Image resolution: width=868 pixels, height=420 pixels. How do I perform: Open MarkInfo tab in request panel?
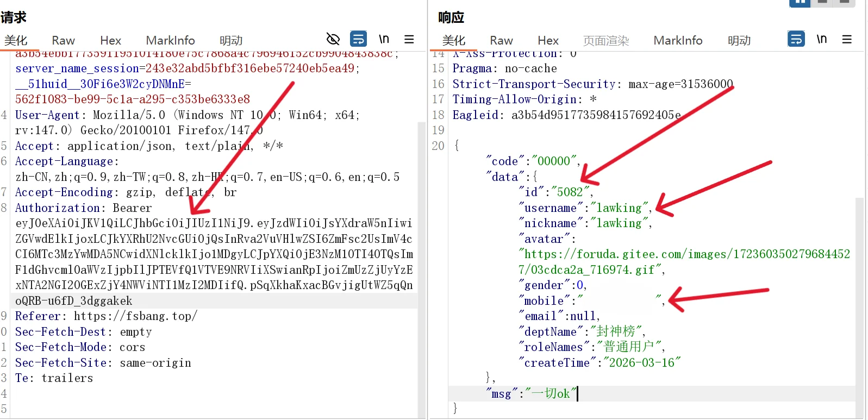(x=170, y=41)
